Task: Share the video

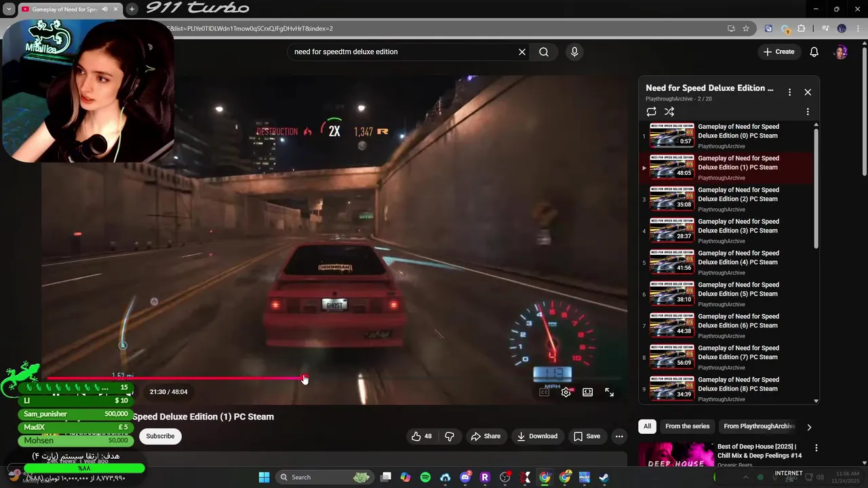Action: 486,436
